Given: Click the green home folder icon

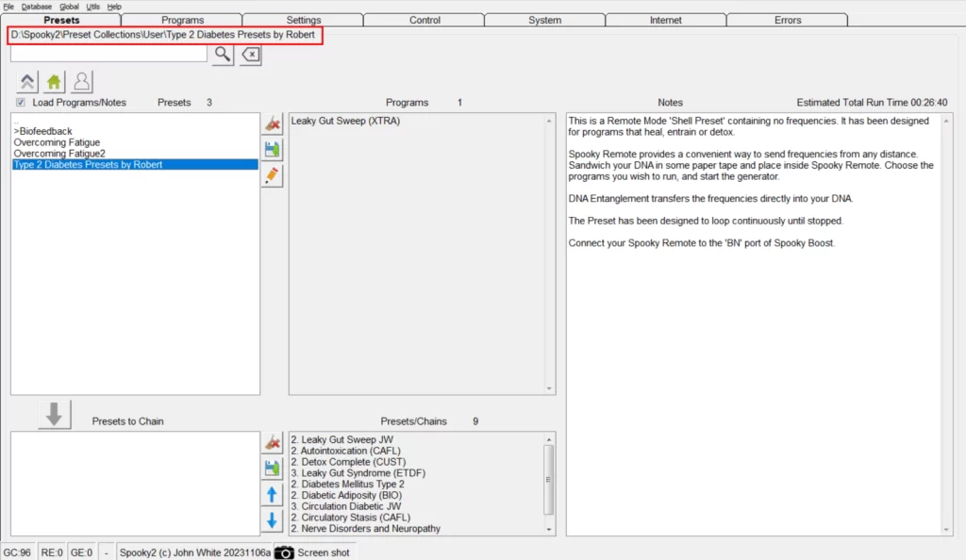Looking at the screenshot, I should [x=55, y=82].
